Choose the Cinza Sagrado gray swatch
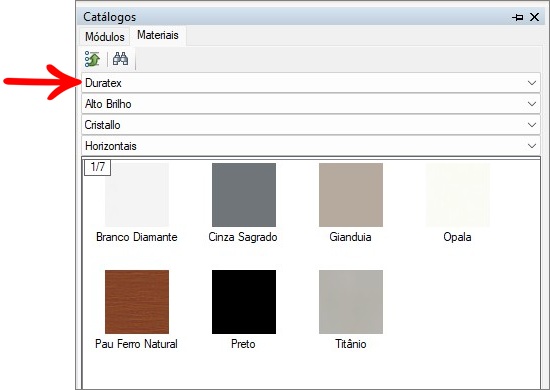The height and width of the screenshot is (390, 550). [244, 195]
